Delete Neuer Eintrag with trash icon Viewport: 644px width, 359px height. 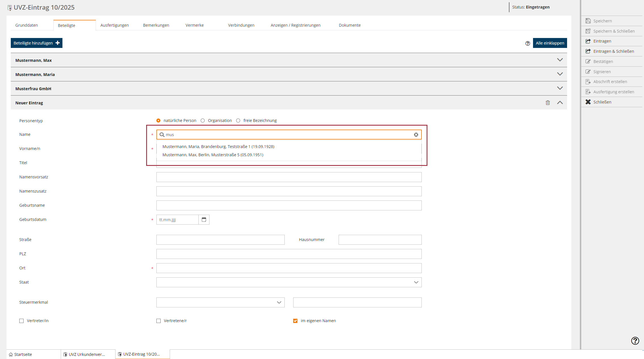[x=548, y=103]
